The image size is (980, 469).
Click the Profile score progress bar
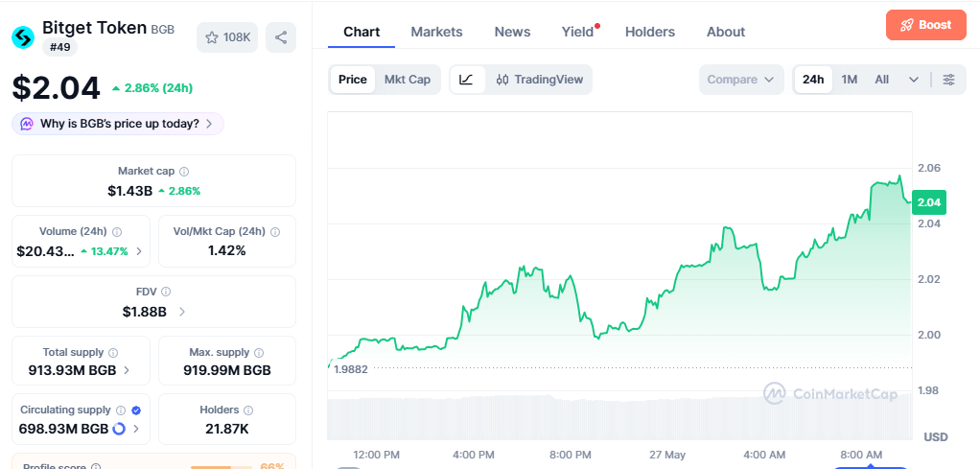[x=221, y=466]
